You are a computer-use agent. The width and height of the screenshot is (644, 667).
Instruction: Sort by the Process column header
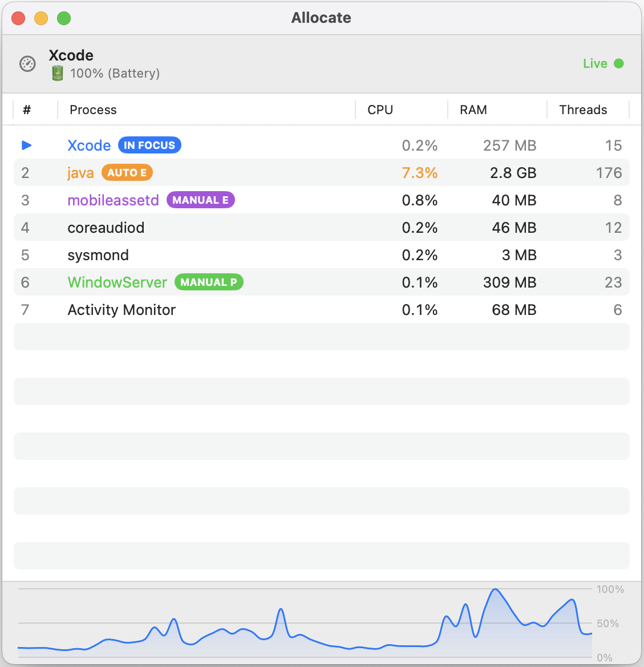pyautogui.click(x=93, y=110)
